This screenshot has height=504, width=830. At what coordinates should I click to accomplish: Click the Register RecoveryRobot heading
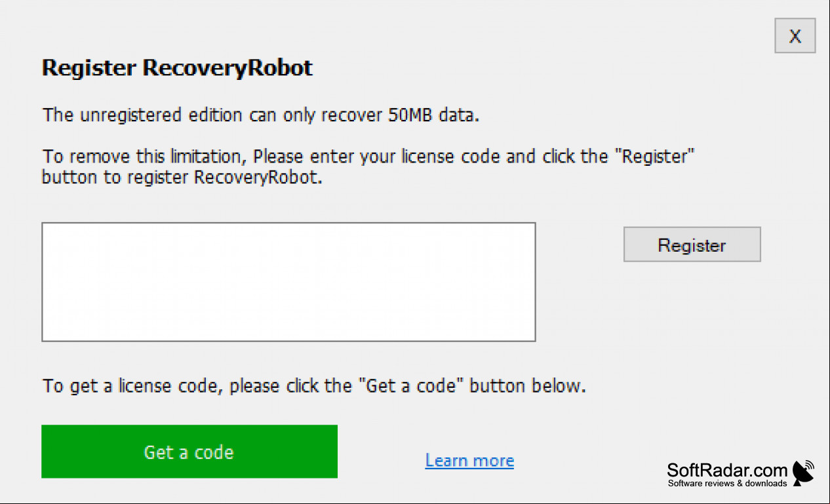pos(177,68)
